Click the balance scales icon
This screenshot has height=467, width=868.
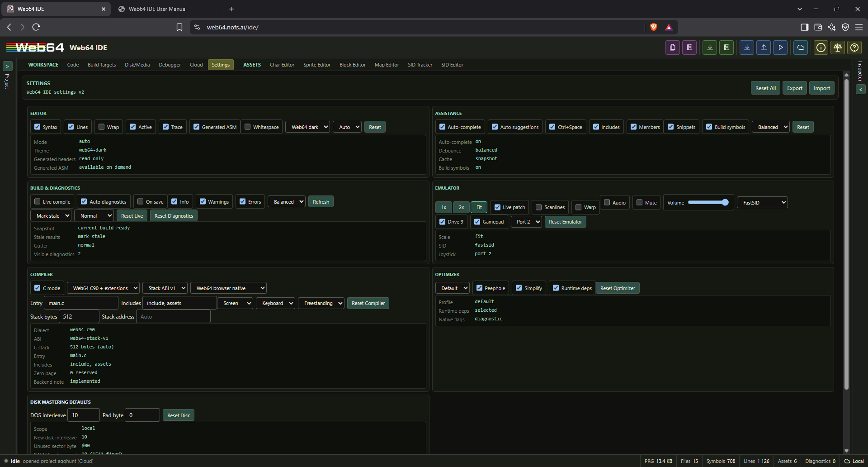(x=838, y=48)
